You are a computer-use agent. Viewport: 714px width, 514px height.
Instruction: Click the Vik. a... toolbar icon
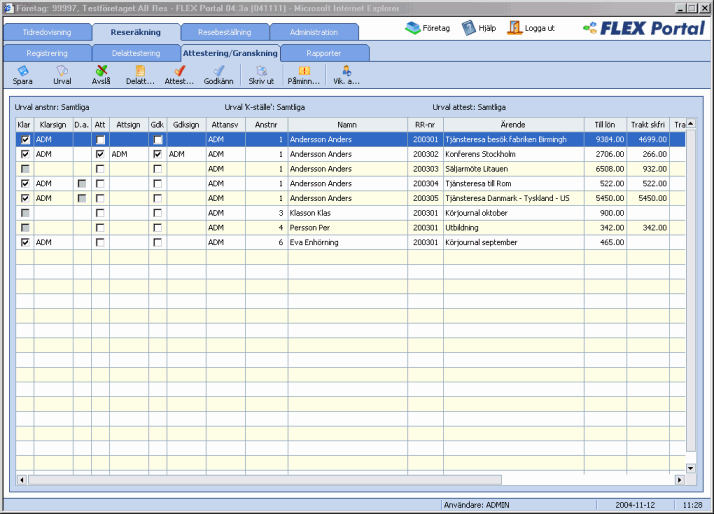point(346,71)
